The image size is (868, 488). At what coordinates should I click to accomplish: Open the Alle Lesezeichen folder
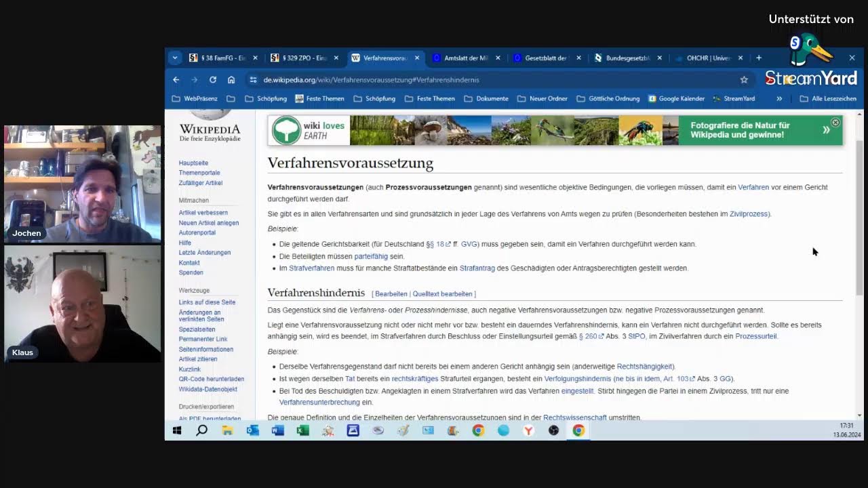[x=828, y=98]
